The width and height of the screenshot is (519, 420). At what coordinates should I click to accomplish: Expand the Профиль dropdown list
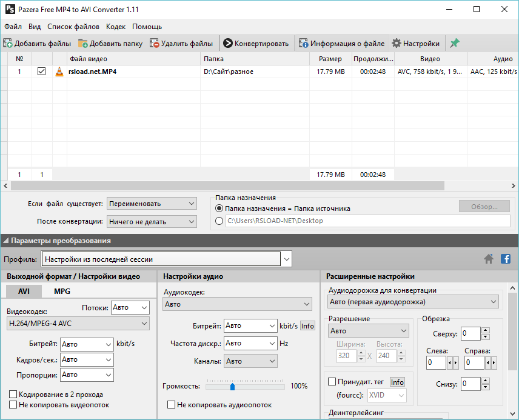[286, 259]
